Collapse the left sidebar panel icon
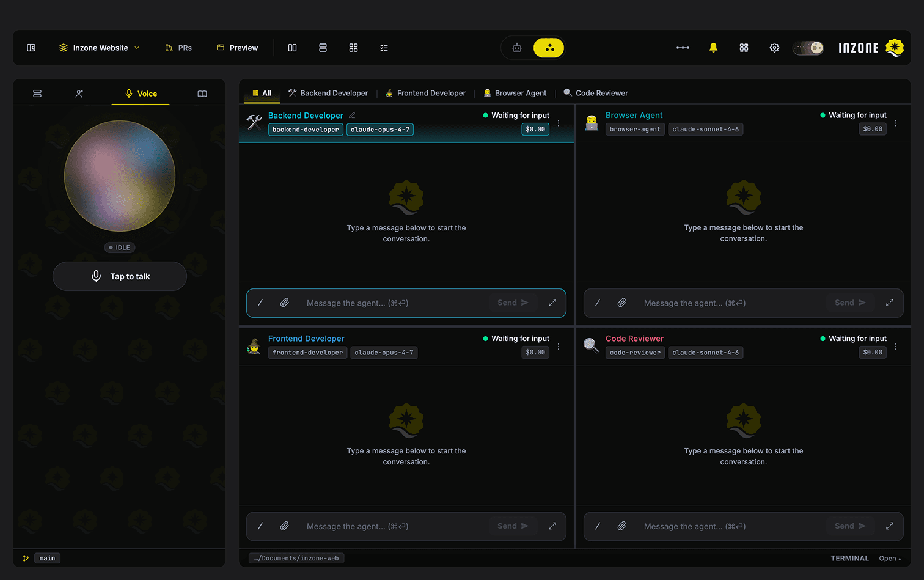The image size is (924, 580). tap(31, 48)
